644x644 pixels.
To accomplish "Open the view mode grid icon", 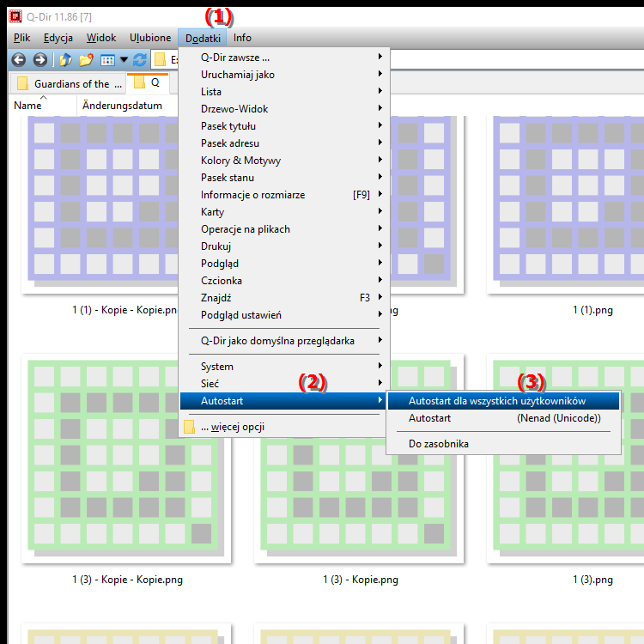I will [107, 60].
